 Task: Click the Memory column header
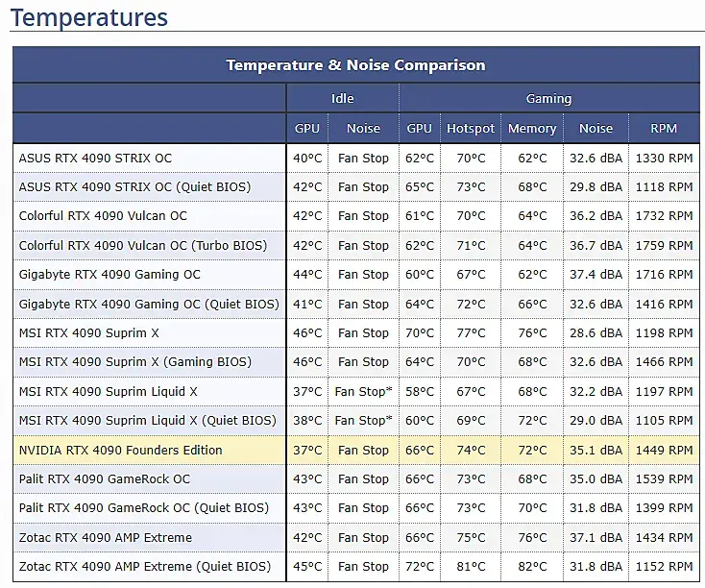tap(532, 128)
